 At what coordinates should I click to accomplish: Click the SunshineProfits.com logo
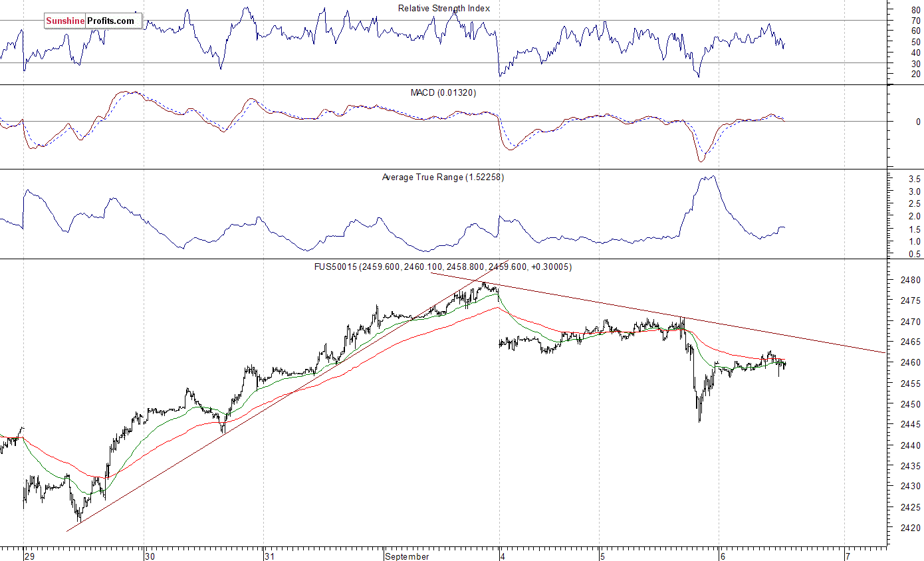93,21
